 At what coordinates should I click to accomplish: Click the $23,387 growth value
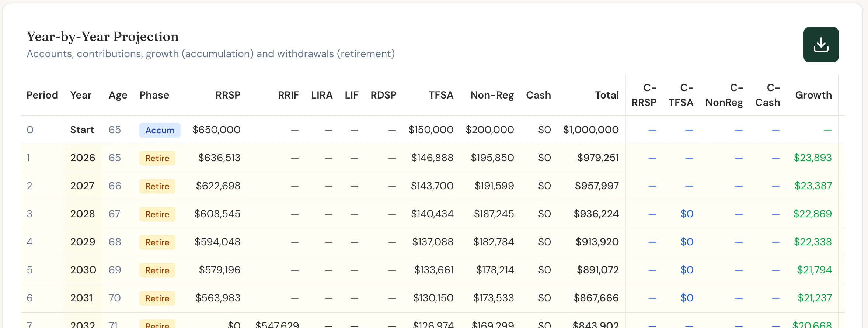coord(813,186)
